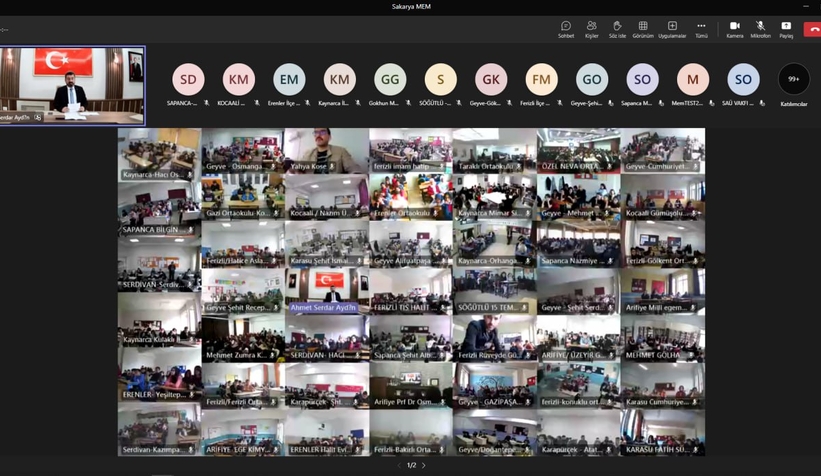This screenshot has height=476, width=821.
Task: Open Uygulamalar apps panel
Action: click(672, 28)
